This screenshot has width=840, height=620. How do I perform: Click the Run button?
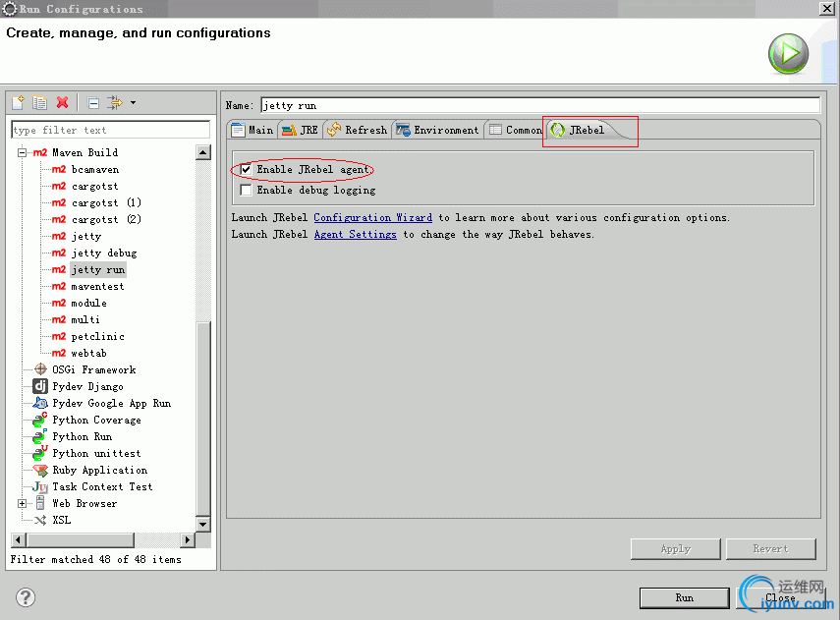pos(684,598)
